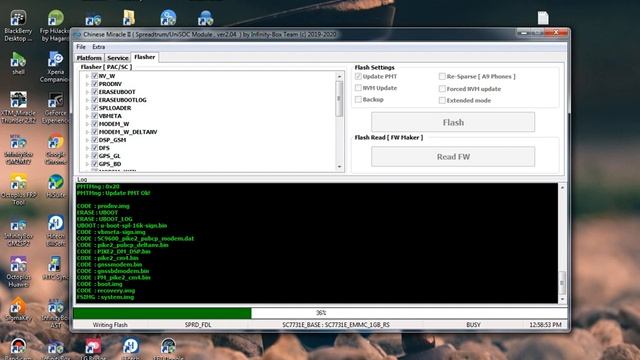Launch Frp Hijacker by Hagard shortcut
Screen dimensions: 640x360
point(55,25)
